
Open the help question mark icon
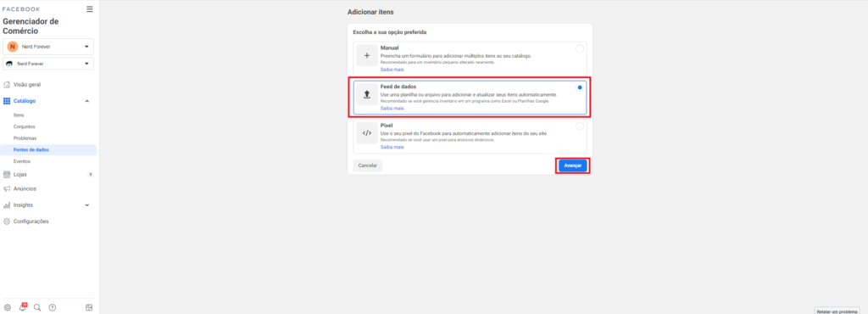point(53,307)
